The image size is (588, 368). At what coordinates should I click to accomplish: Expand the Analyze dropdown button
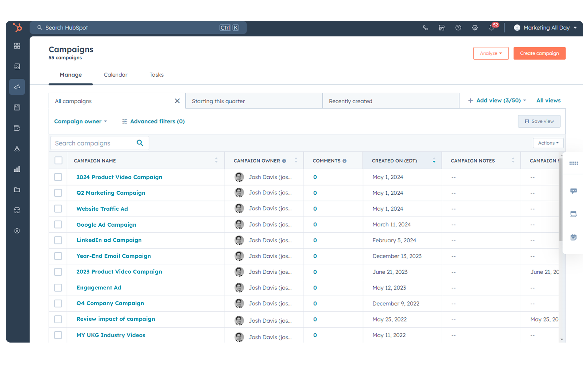491,53
